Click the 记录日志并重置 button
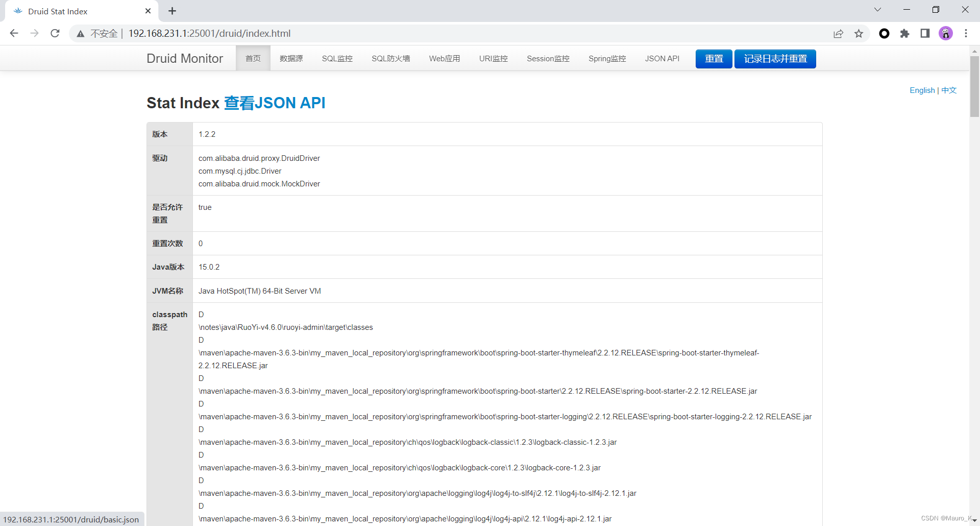980x526 pixels. click(x=775, y=59)
